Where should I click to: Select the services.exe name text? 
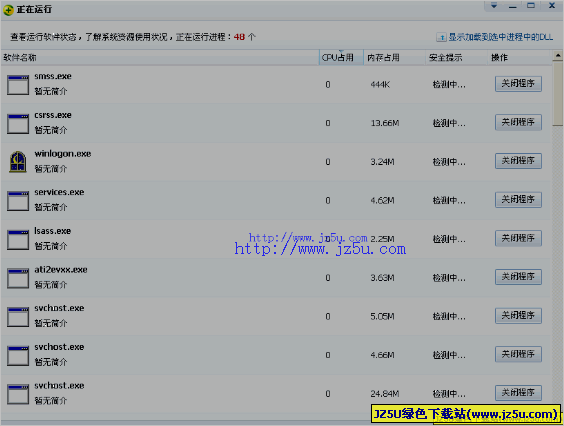(59, 192)
